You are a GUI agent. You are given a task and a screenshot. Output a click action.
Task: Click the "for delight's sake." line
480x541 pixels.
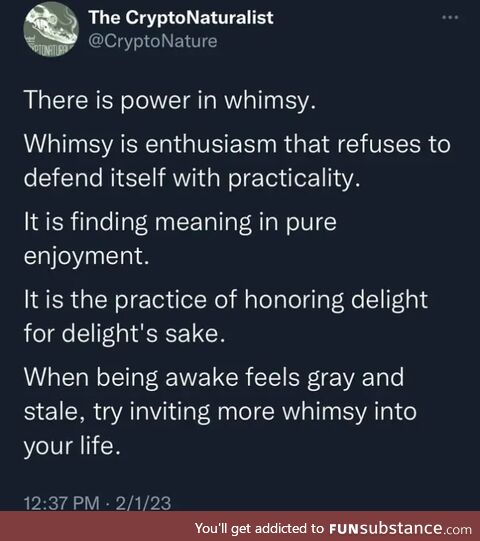click(x=124, y=334)
